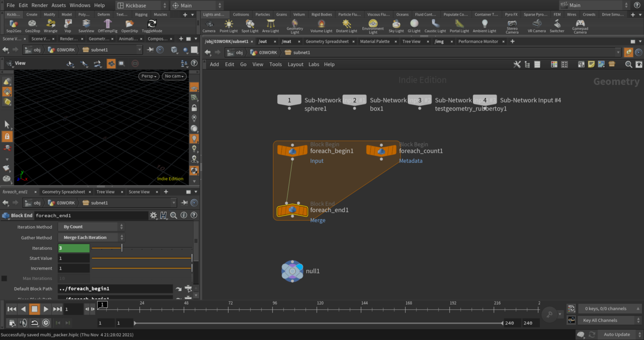Toggle pin on parameter pane path bar
644x340 pixels.
184,203
